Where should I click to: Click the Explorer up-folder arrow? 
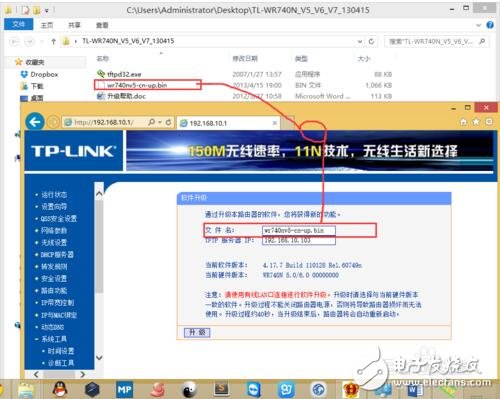[x=53, y=41]
